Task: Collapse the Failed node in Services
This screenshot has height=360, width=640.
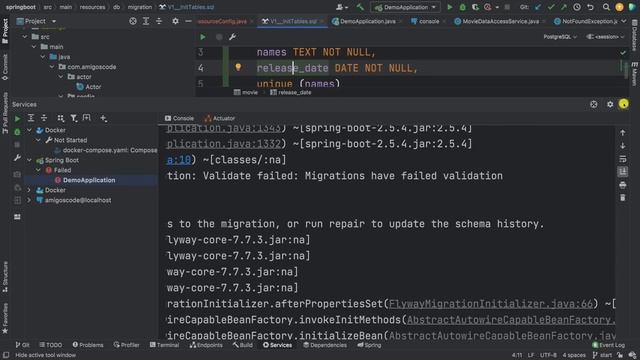Action: coord(38,170)
